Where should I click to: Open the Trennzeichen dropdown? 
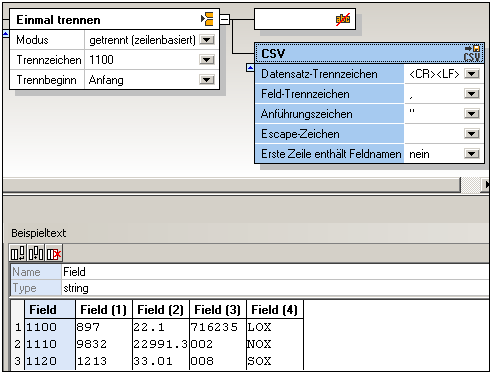click(207, 60)
